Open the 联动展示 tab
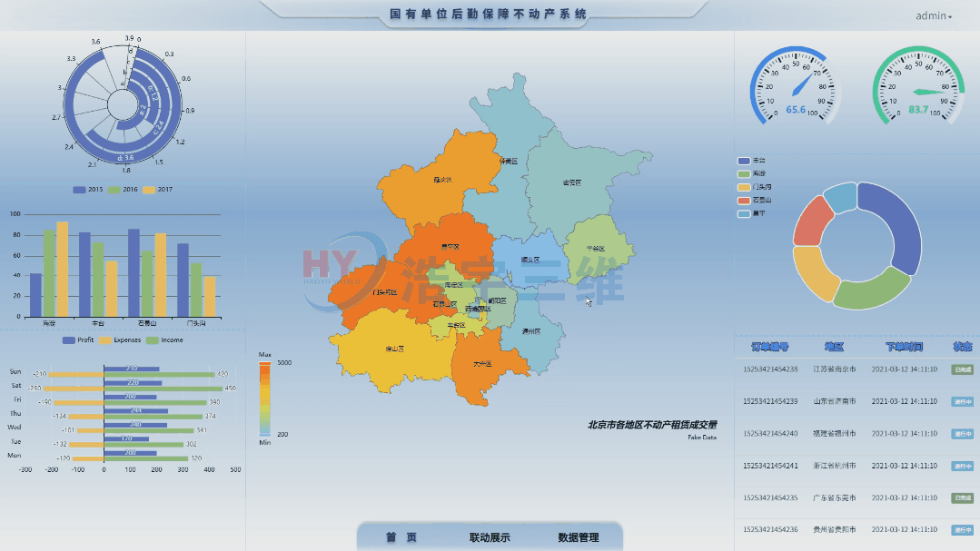 click(x=490, y=537)
